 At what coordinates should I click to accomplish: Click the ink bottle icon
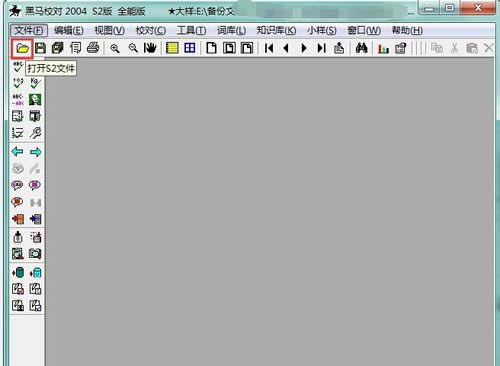tap(18, 237)
